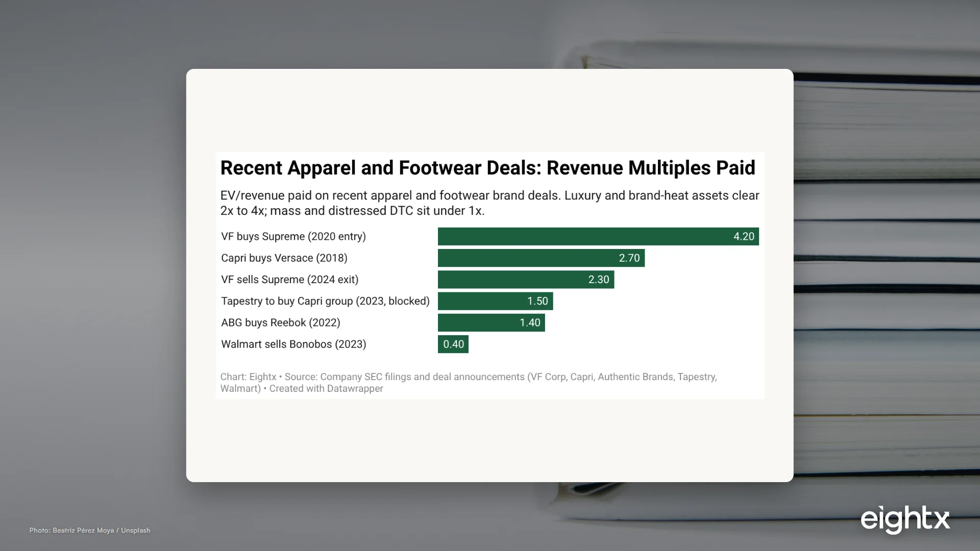
Task: Select the 'Walmart sells Bonobos (2023)' label
Action: 293,344
